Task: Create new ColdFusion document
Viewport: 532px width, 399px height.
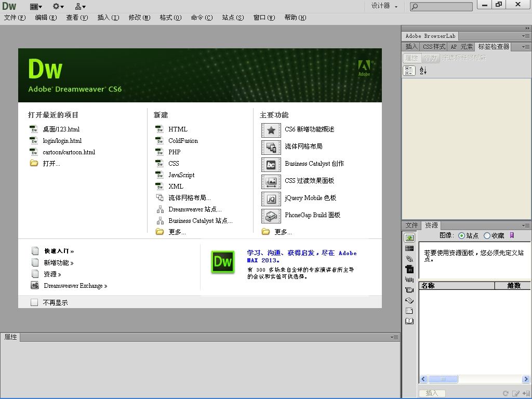Action: 183,141
